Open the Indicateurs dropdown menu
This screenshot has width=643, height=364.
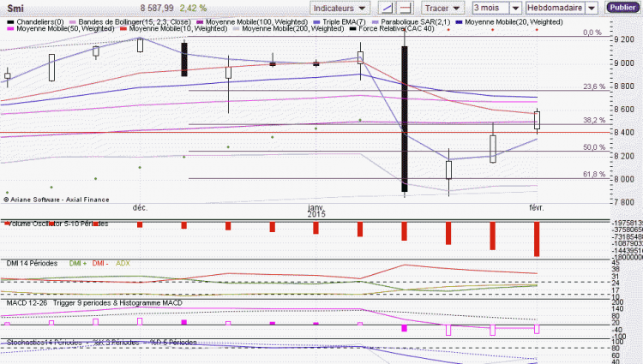point(340,8)
